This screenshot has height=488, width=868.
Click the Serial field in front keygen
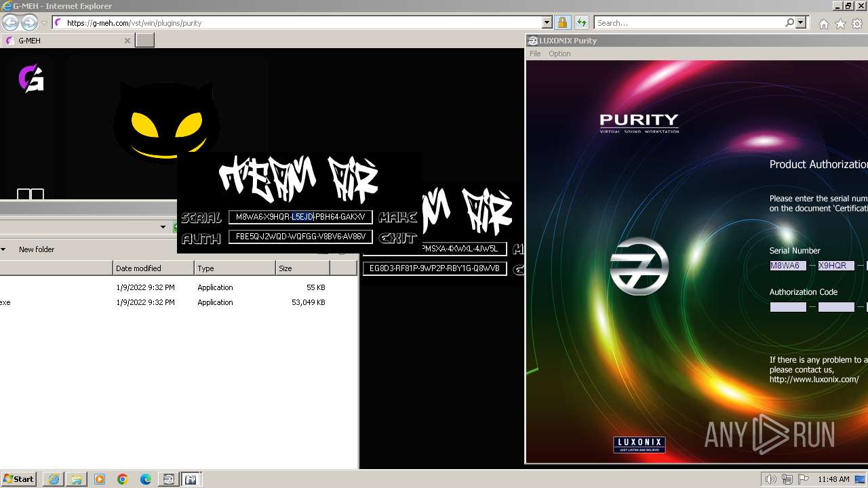point(300,217)
